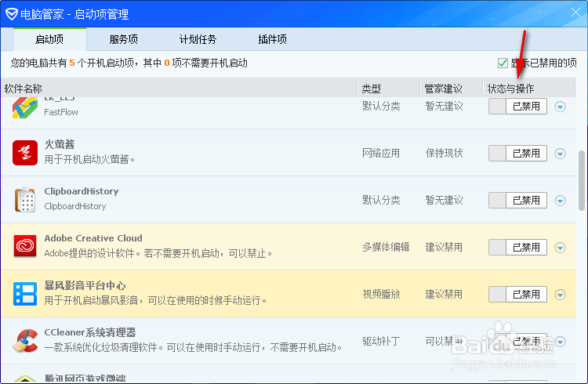
Task: Click the 暴风影音平台中心 blue icon
Action: click(x=25, y=294)
